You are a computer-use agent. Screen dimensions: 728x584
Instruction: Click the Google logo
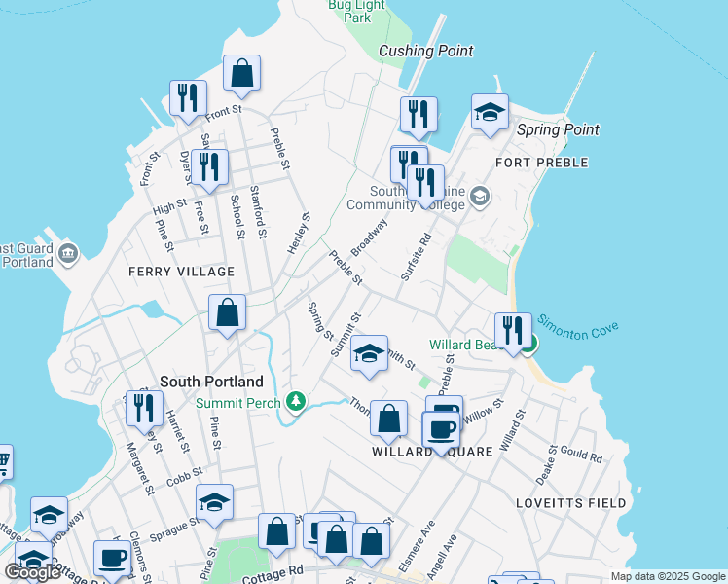pos(32,572)
